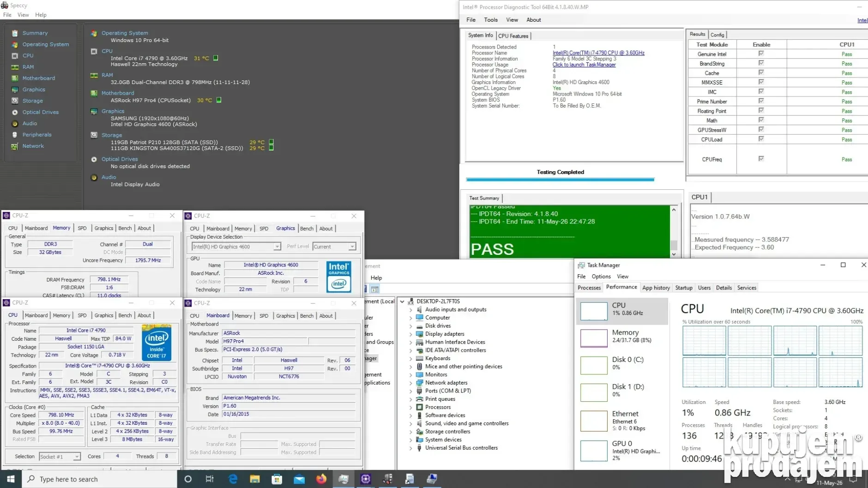The height and width of the screenshot is (488, 868).
Task: Toggle the MMXSSE test checkbox
Action: pos(761,82)
